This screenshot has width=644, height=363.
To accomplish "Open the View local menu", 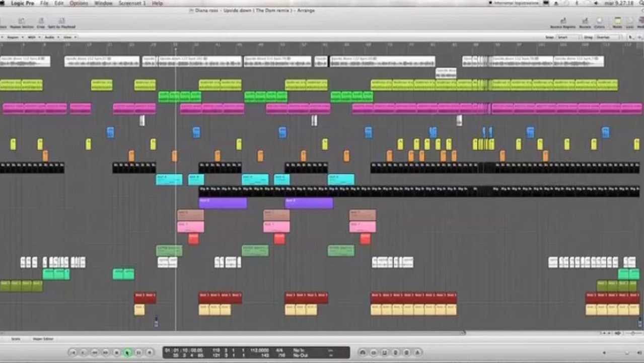I will click(x=69, y=37).
